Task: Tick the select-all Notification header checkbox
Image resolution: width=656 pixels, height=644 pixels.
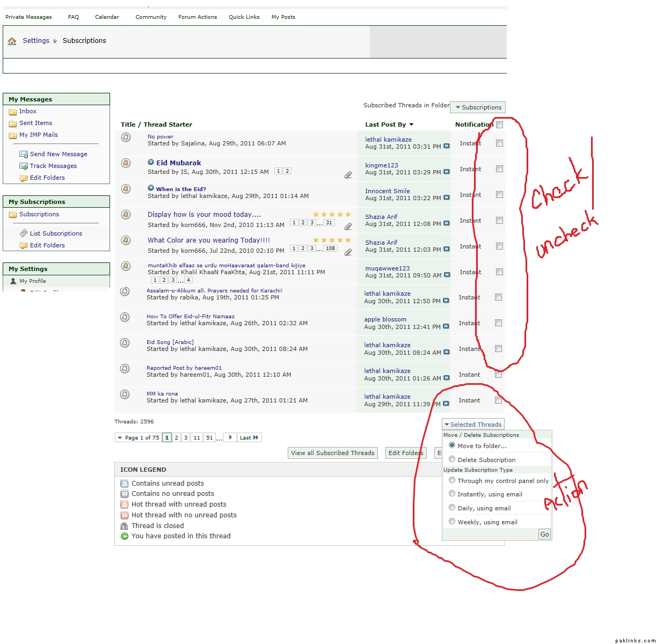Action: click(499, 125)
